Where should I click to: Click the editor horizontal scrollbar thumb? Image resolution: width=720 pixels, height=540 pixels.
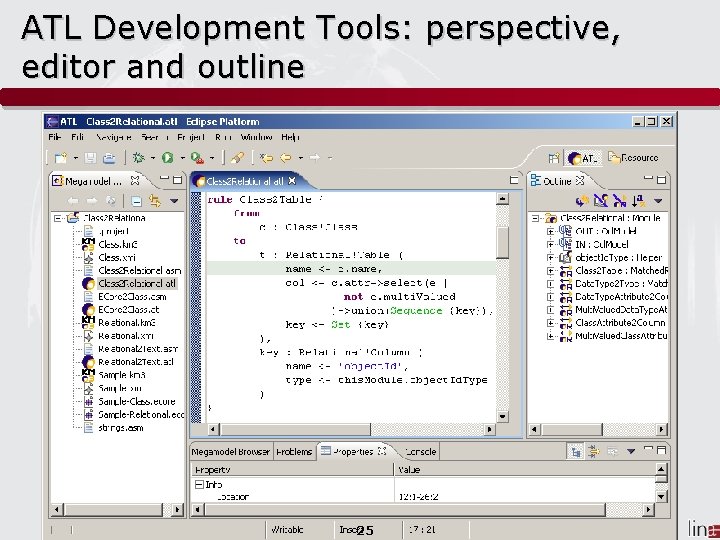(296, 429)
